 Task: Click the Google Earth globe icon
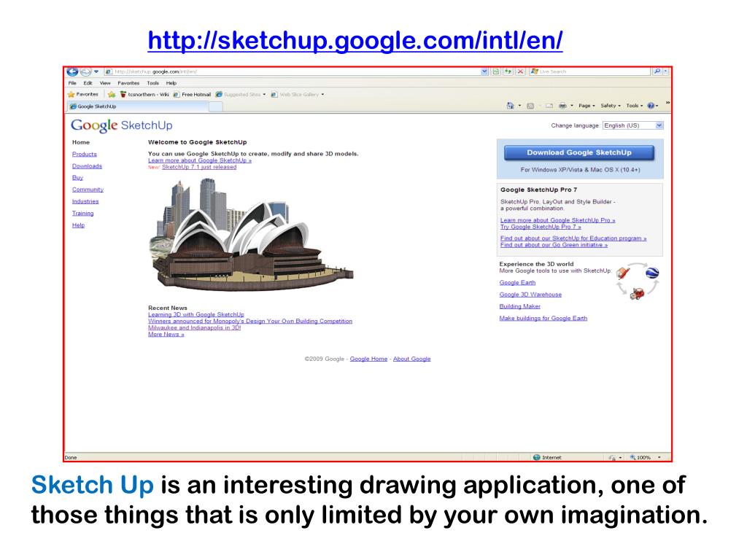[652, 273]
